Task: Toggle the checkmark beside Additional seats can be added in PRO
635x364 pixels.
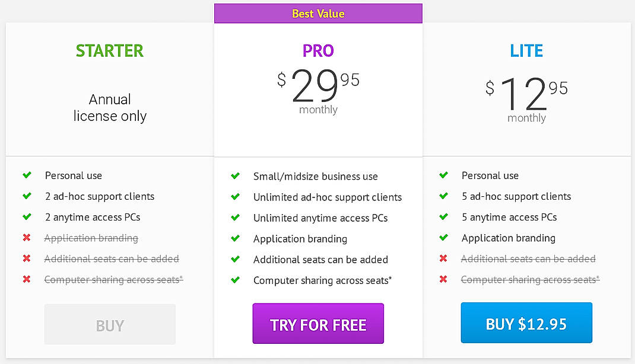Action: (x=235, y=259)
